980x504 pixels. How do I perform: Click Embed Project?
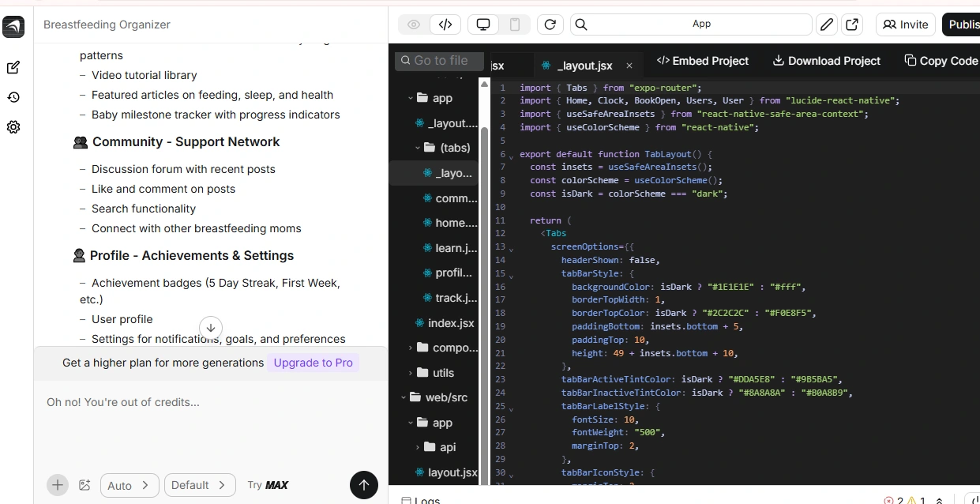pos(703,61)
